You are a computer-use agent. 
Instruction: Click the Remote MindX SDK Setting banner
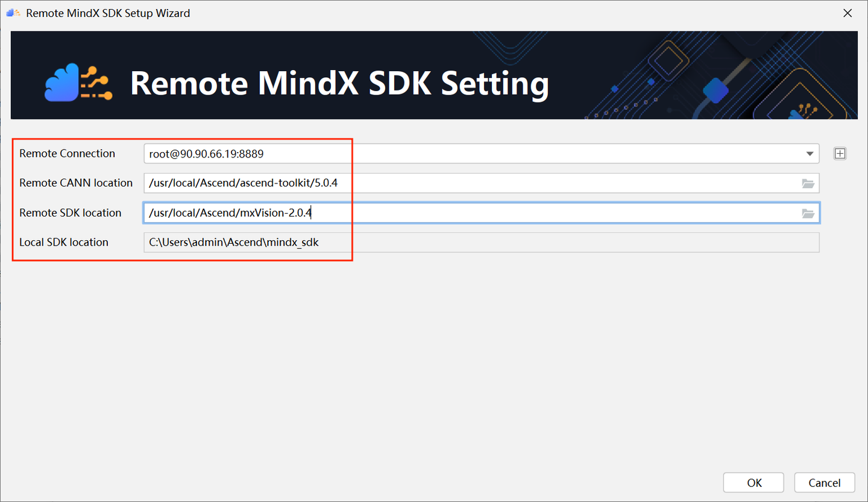339,83
